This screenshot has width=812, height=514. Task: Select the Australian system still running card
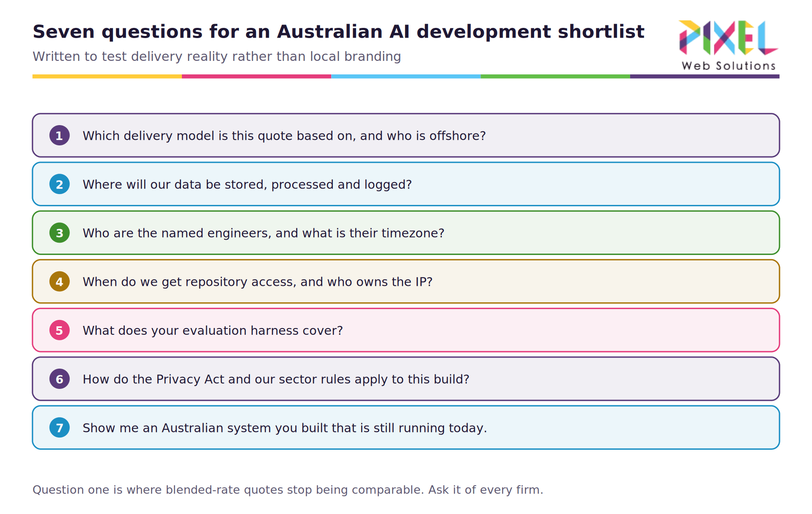click(x=406, y=427)
